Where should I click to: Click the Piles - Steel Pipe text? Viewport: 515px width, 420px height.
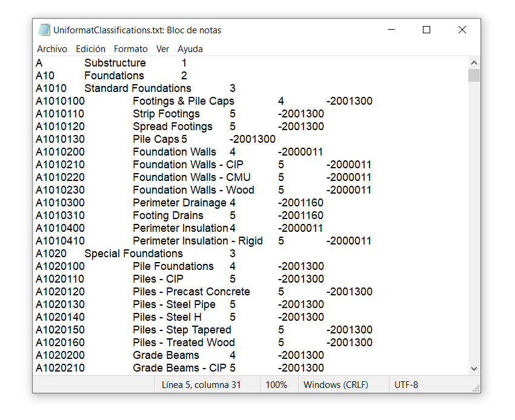(174, 304)
